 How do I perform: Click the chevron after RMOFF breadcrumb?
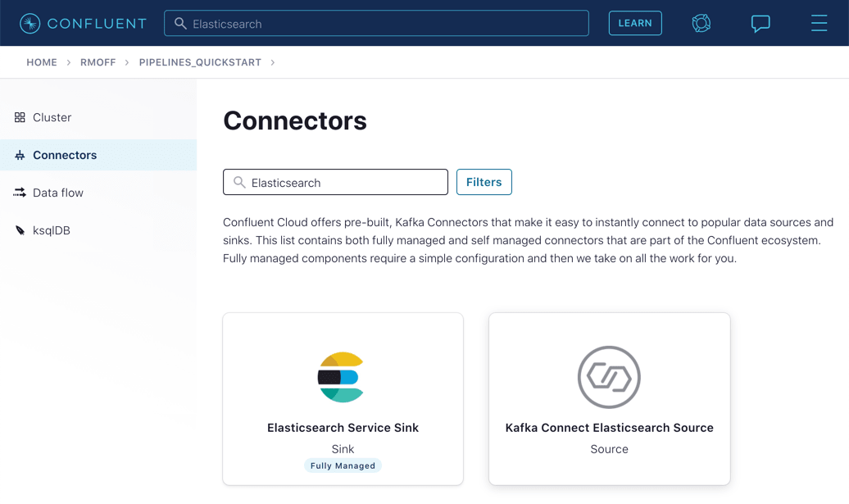coord(127,62)
